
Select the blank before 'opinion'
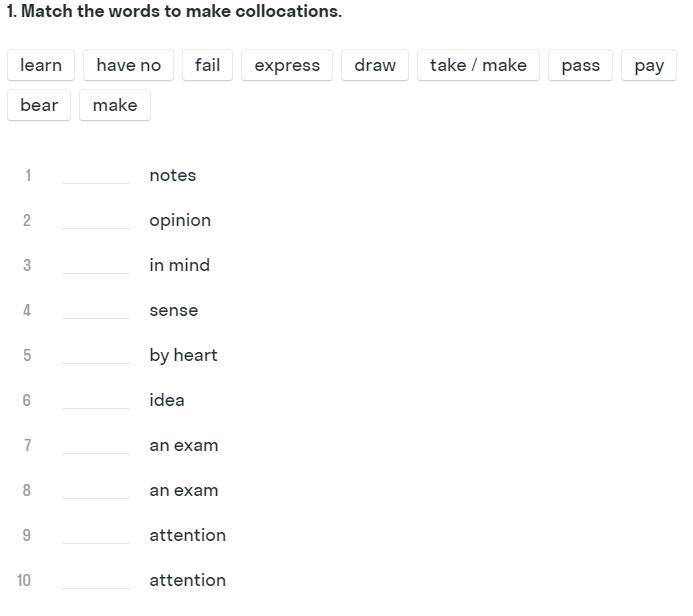(96, 221)
